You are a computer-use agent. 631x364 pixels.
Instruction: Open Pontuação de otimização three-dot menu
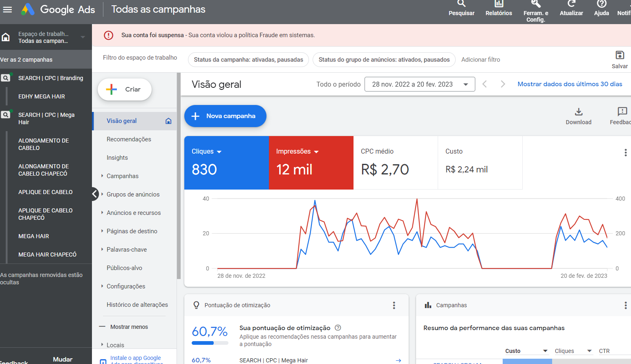394,305
